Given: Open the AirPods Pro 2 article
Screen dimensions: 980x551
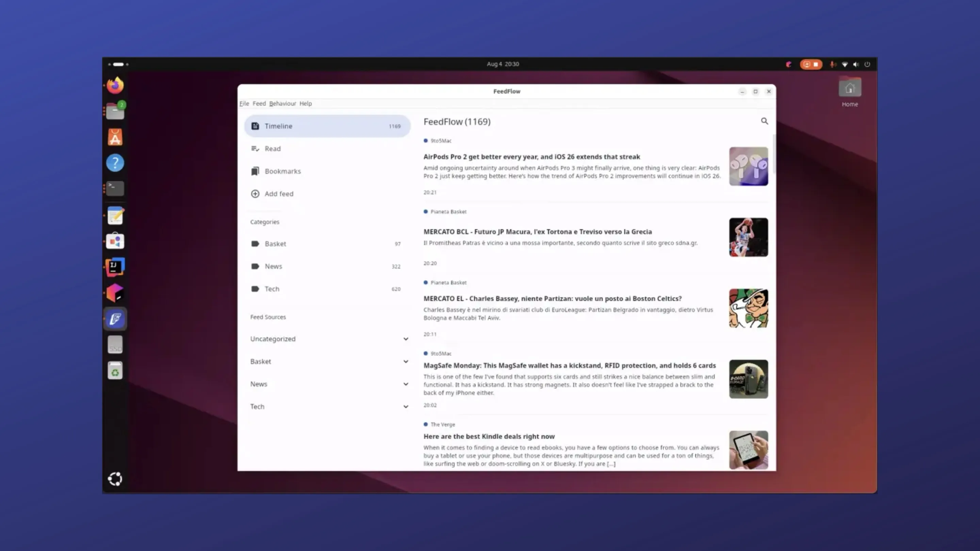Looking at the screenshot, I should (x=532, y=157).
